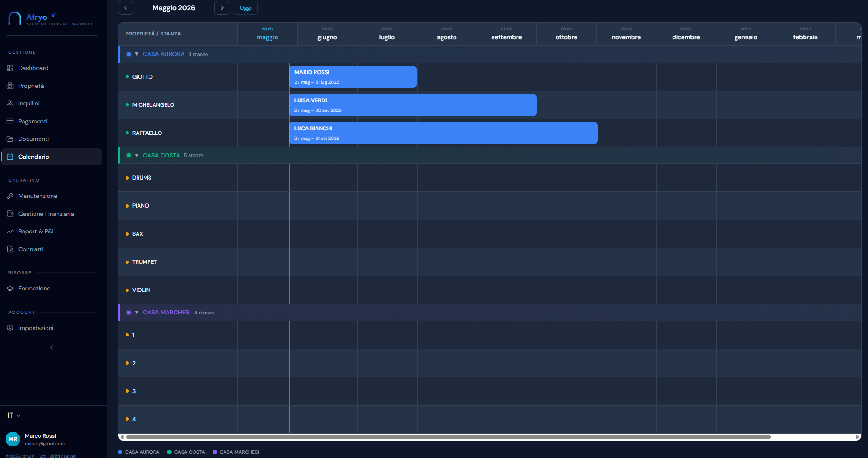Screen dimensions: 868x458
Task: Go to Pagamenti section
Action: pyautogui.click(x=52, y=121)
